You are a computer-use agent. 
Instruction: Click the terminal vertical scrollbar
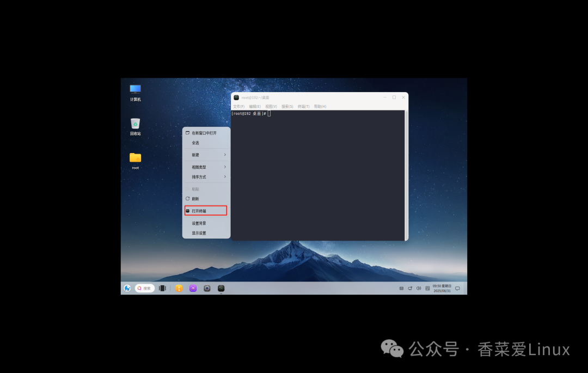(x=406, y=175)
